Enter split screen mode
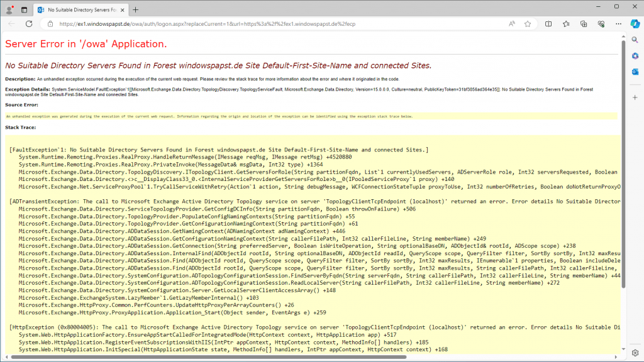This screenshot has height=362, width=644. click(548, 23)
